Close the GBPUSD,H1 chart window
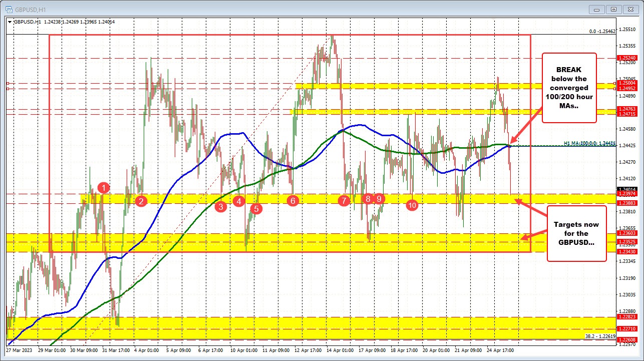Screen dimensions: 644x361 pyautogui.click(x=630, y=9)
